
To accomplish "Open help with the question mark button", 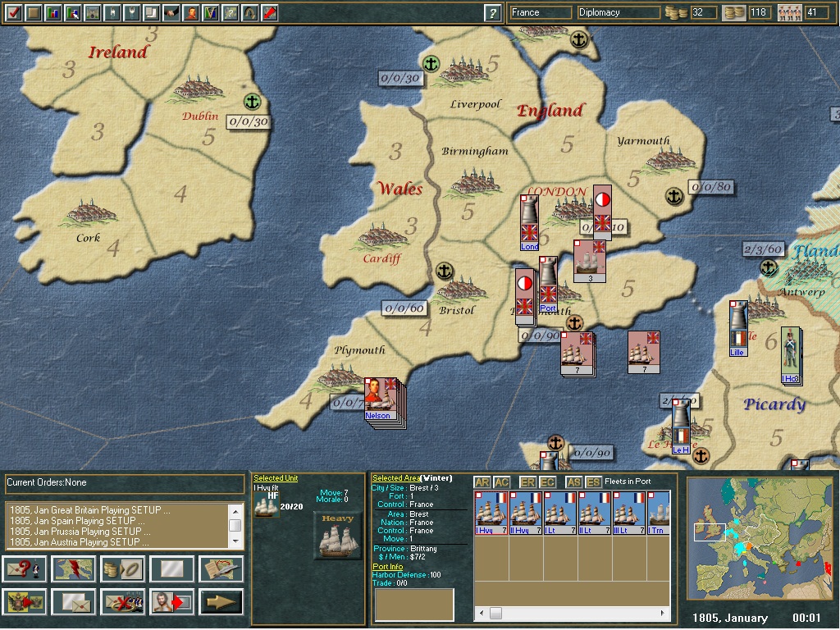I will pyautogui.click(x=492, y=13).
